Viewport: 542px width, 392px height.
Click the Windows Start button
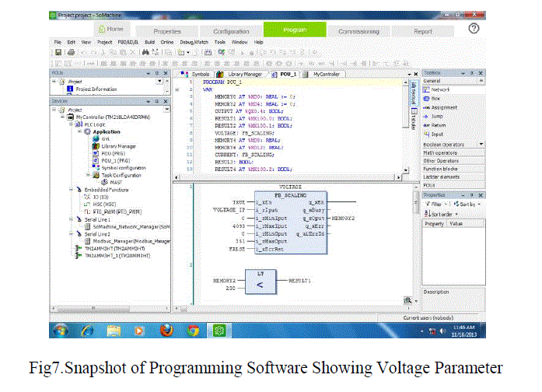click(x=61, y=330)
